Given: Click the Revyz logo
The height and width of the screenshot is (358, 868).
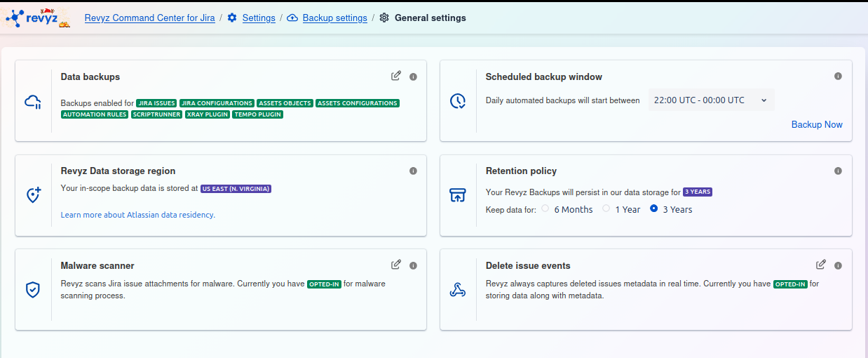Looking at the screenshot, I should pyautogui.click(x=37, y=18).
